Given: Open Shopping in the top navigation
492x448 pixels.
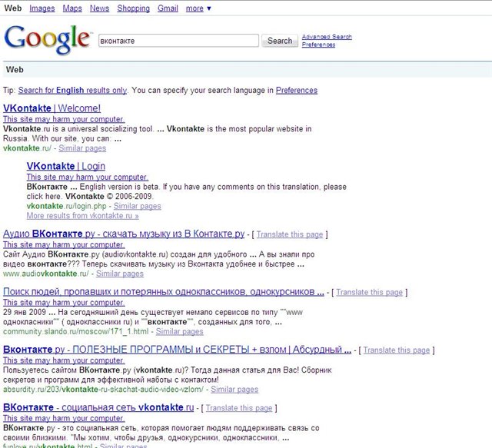Looking at the screenshot, I should (x=133, y=8).
